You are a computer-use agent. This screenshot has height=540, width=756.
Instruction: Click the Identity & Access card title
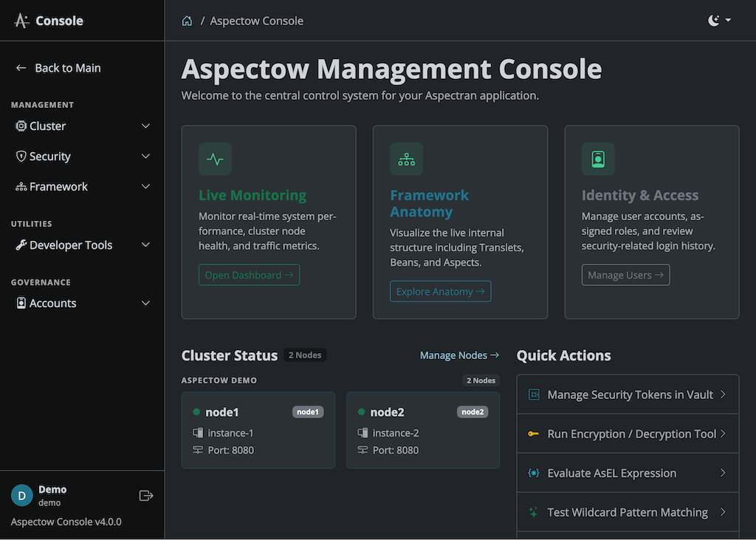point(640,196)
